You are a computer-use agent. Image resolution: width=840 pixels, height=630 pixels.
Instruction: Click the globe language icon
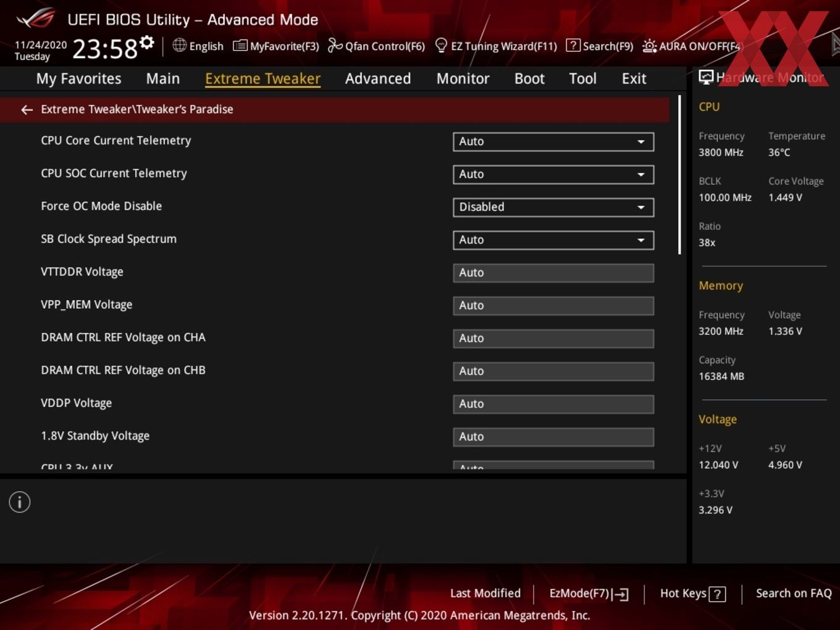[179, 45]
